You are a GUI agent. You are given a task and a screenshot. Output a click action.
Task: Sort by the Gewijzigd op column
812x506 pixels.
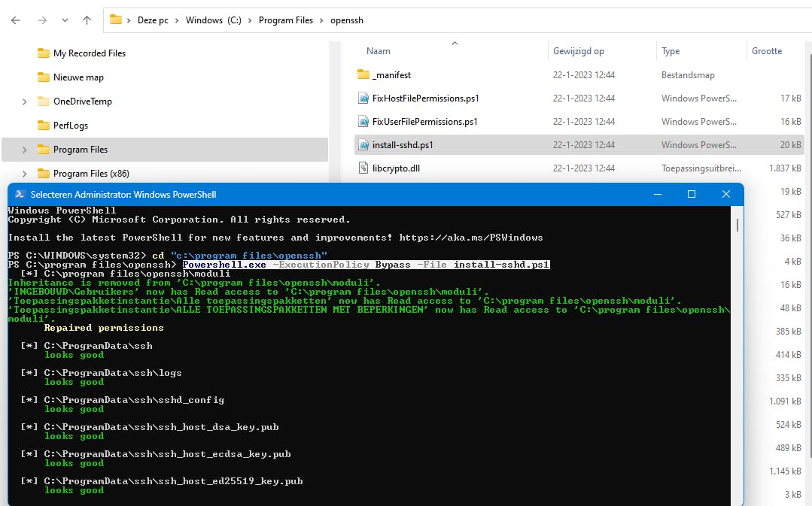(579, 50)
